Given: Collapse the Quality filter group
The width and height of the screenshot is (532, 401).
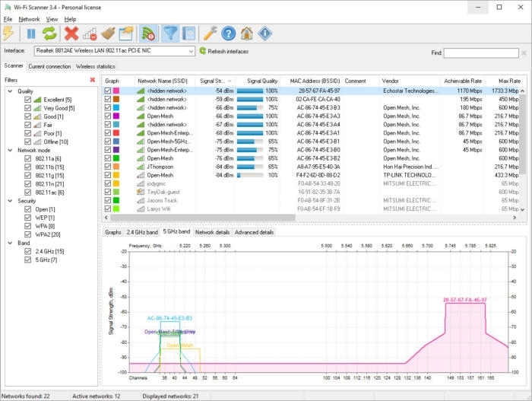Looking at the screenshot, I should point(11,91).
